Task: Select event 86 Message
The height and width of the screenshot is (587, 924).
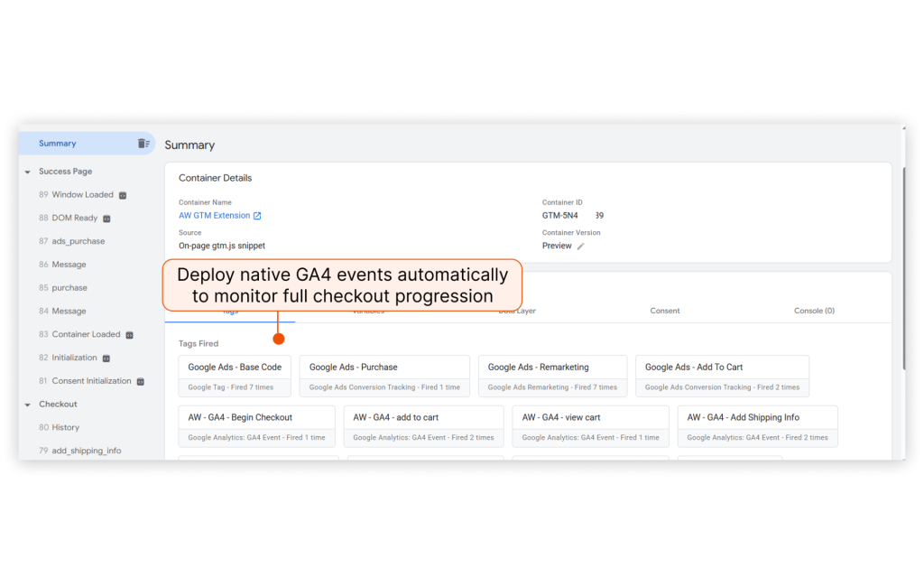Action: pyautogui.click(x=62, y=265)
